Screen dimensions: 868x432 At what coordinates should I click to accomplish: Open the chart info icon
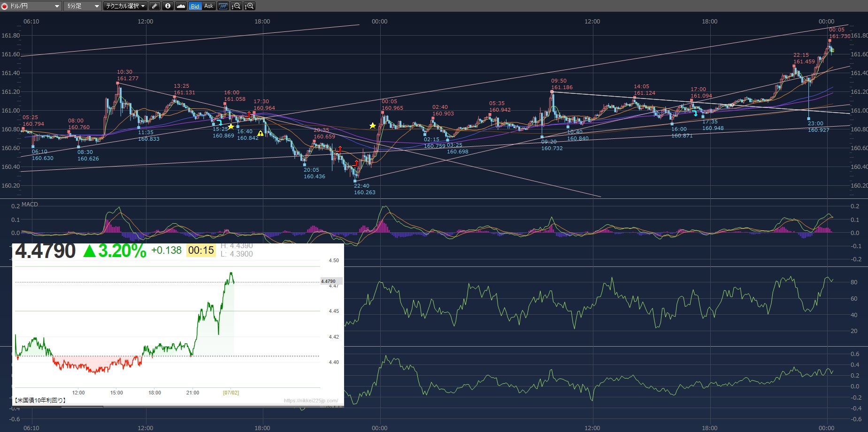tap(168, 6)
